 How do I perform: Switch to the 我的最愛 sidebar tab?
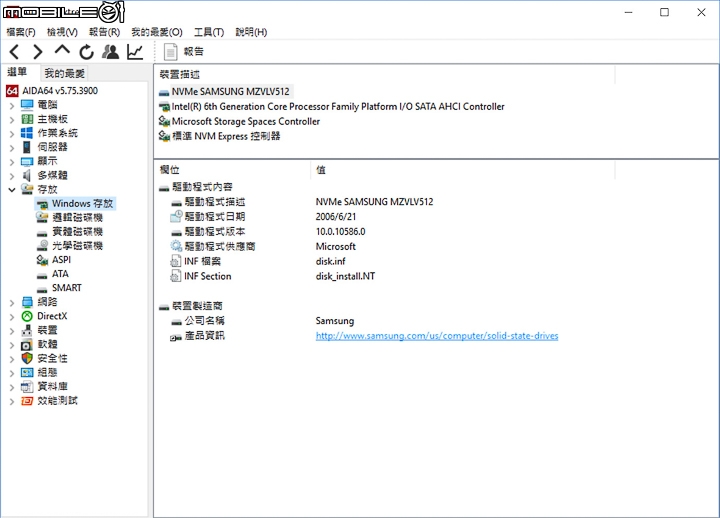pos(64,73)
